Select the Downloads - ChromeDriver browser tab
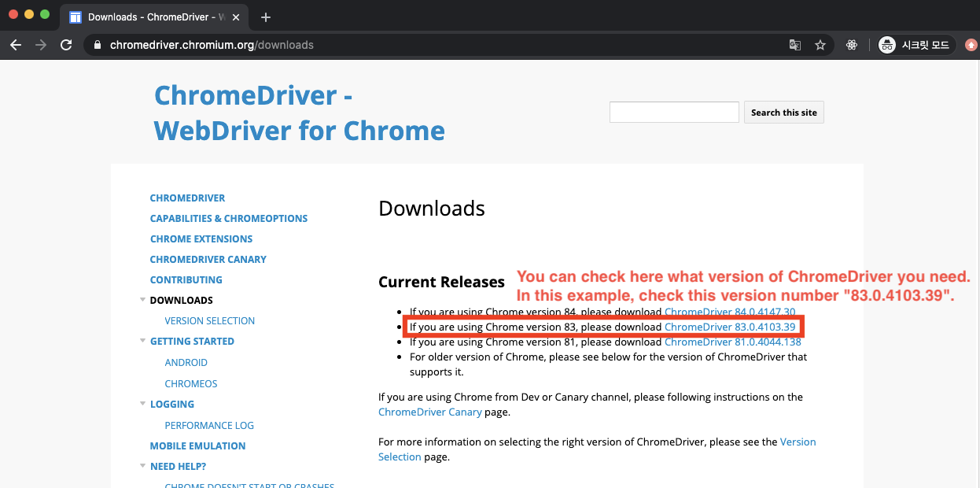This screenshot has width=980, height=488. [154, 17]
